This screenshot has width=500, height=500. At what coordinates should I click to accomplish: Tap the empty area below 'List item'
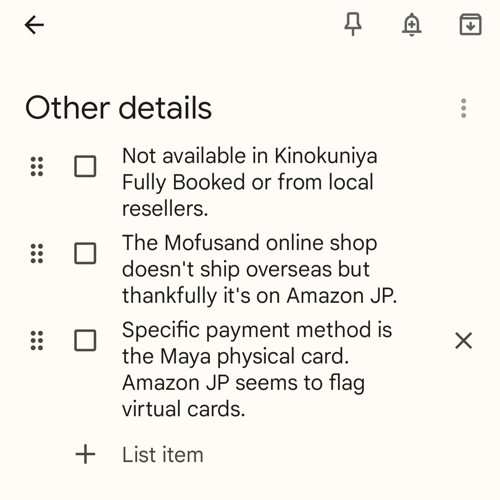pos(250,485)
